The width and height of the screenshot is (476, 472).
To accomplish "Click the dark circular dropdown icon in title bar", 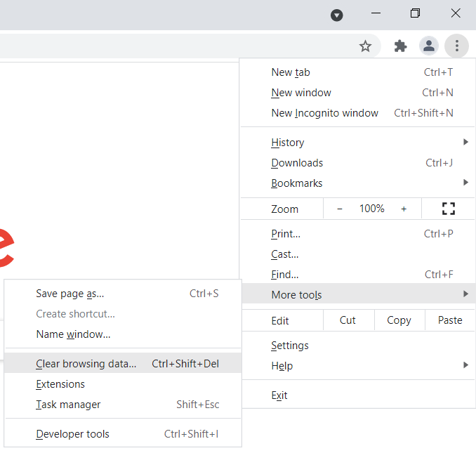I will [x=337, y=15].
